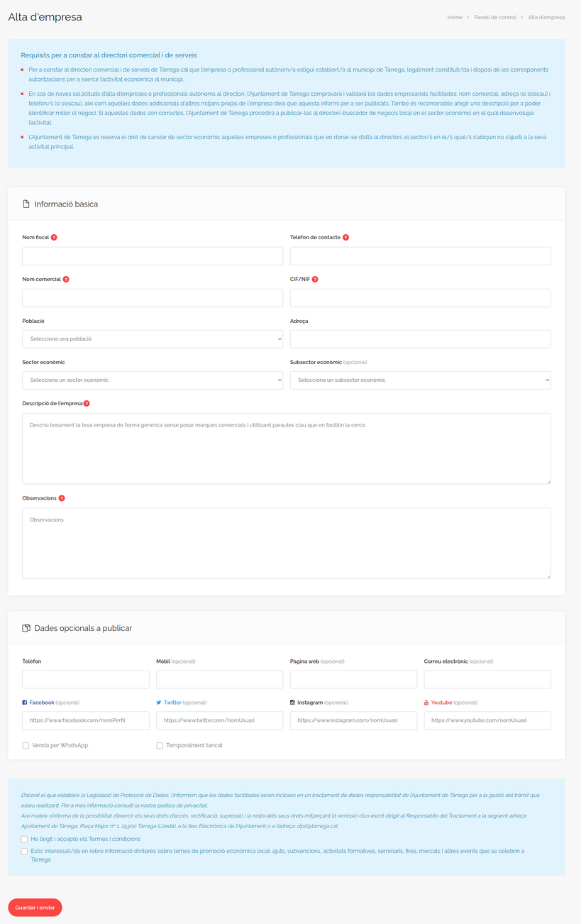Click the Twitter username URL field
This screenshot has width=581, height=924.
[x=219, y=720]
